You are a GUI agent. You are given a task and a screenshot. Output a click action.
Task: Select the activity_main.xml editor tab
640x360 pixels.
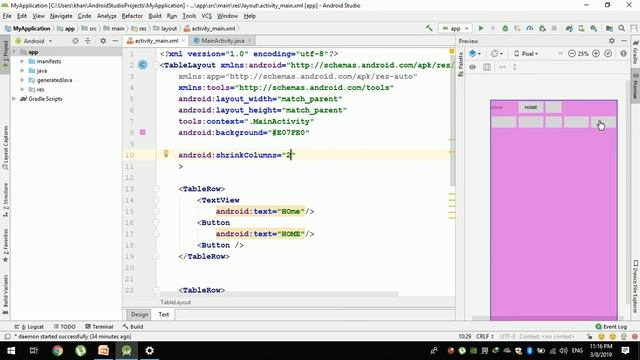click(x=156, y=40)
